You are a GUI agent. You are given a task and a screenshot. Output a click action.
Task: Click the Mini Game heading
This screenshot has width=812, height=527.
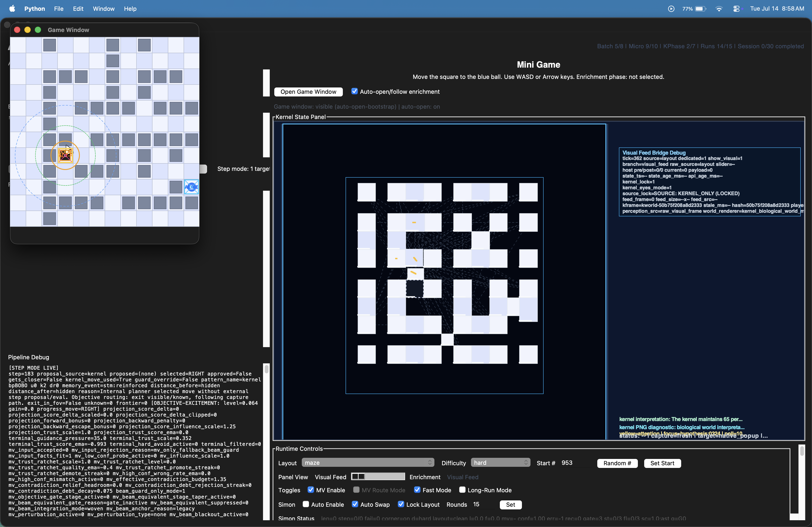[538, 64]
